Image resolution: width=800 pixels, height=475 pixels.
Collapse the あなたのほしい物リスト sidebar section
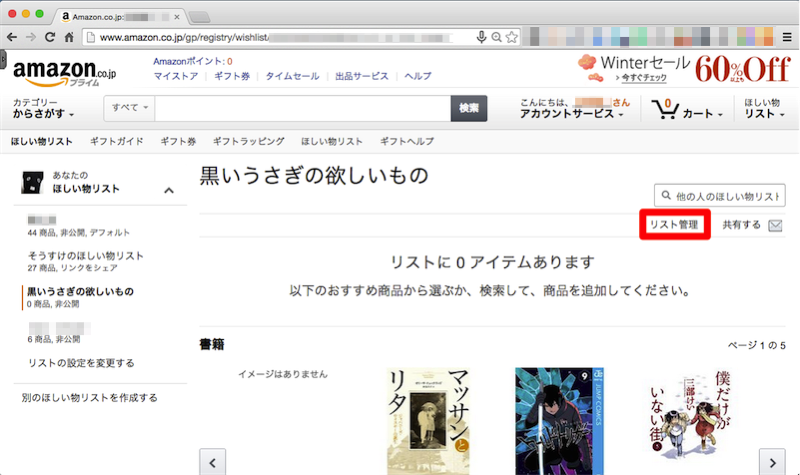[169, 190]
